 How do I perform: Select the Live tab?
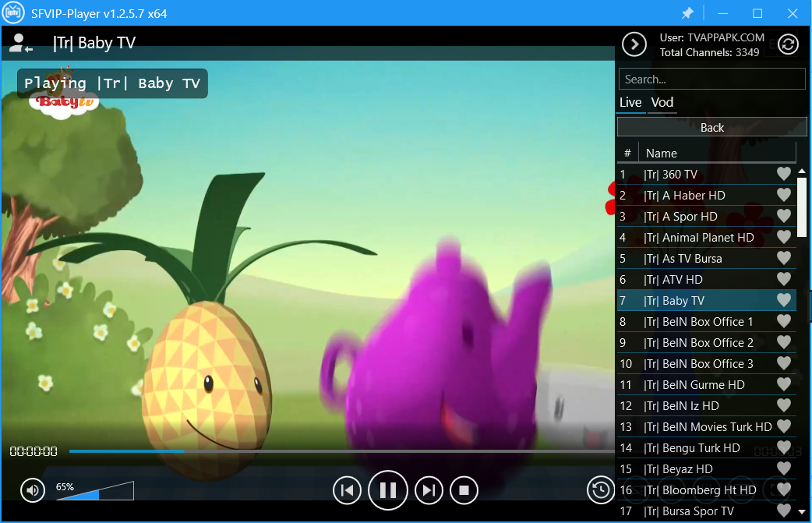[x=630, y=103]
